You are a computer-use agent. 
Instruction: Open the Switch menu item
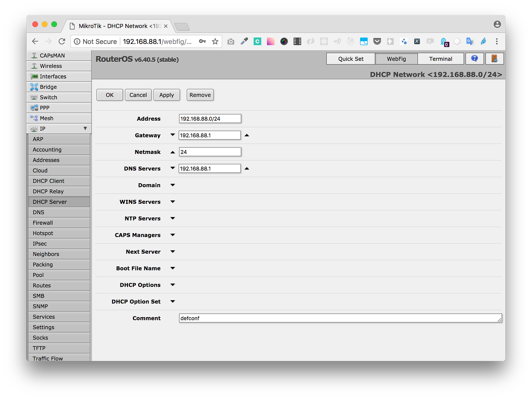point(59,97)
